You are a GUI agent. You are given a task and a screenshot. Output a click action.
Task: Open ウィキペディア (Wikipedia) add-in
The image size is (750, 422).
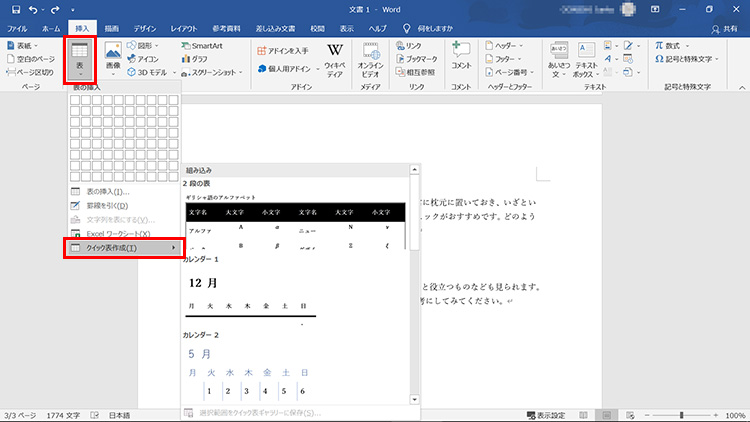[336, 58]
